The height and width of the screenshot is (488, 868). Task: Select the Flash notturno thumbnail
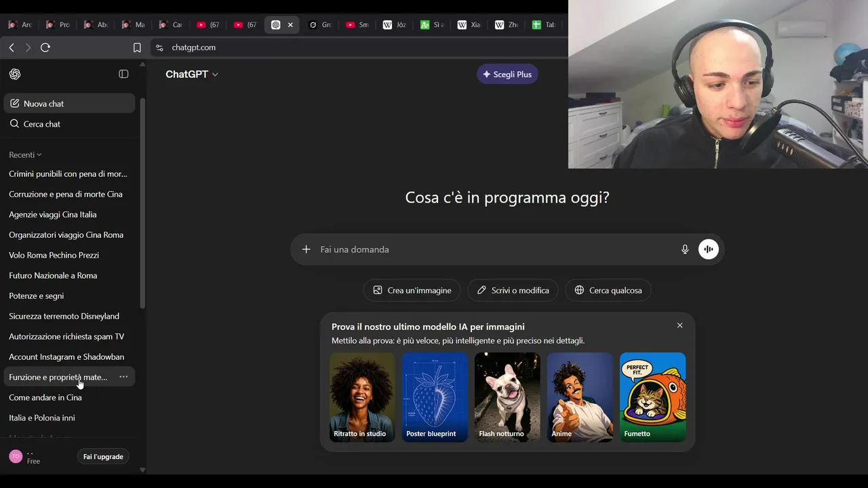507,397
